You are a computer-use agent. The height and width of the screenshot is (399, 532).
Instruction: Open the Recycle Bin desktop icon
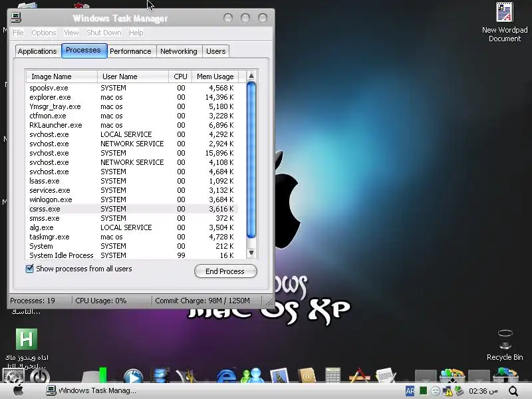click(x=505, y=345)
